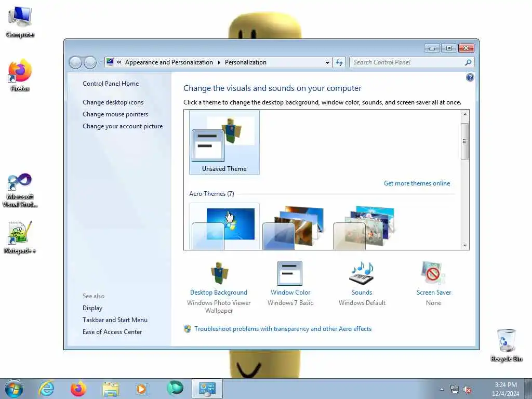Open Control Panel Home link
The height and width of the screenshot is (399, 532).
pos(111,84)
